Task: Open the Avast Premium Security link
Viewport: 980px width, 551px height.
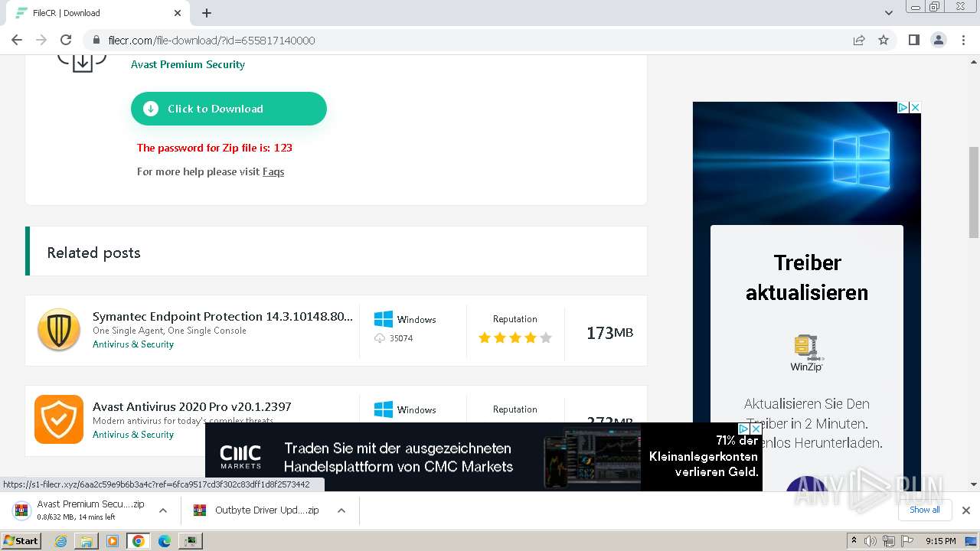Action: tap(188, 64)
